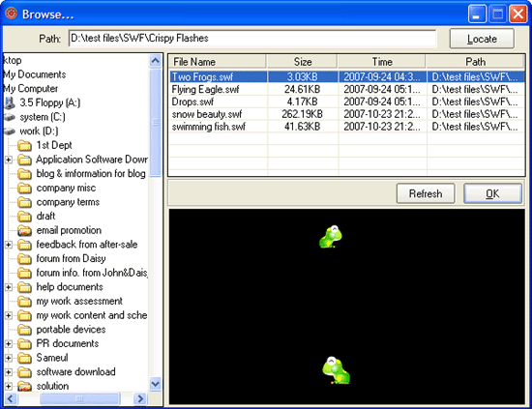Click the blog & information folder icon
Screen dimensions: 532x409
[x=24, y=174]
